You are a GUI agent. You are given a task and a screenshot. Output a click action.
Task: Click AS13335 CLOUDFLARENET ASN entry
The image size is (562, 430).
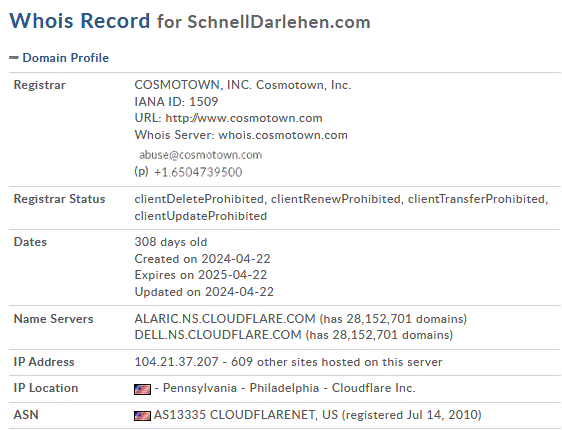[246, 415]
